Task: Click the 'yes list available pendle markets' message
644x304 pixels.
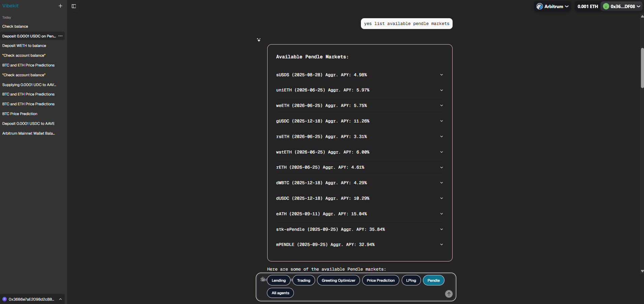Action: [406, 24]
